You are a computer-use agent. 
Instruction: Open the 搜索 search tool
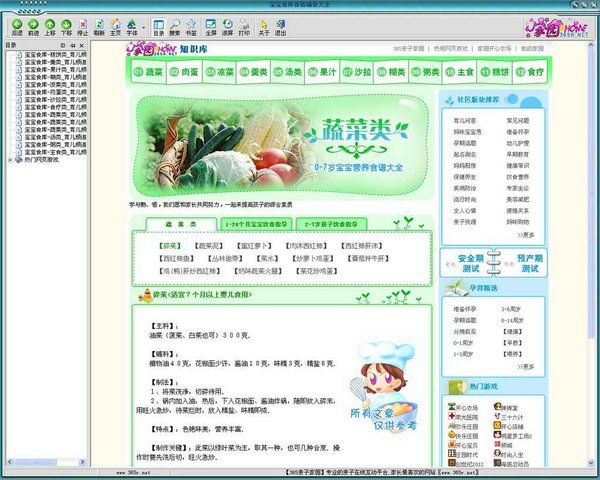175,27
